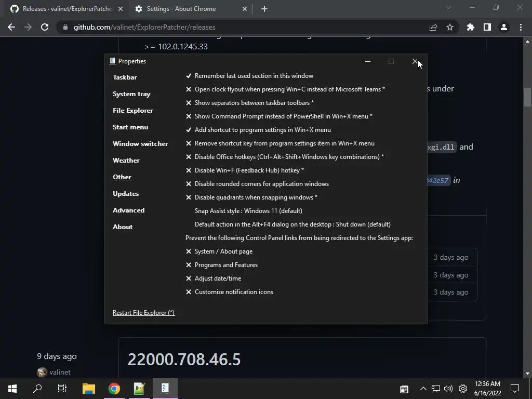
Task: Toggle Remember last used section option
Action: (x=249, y=76)
